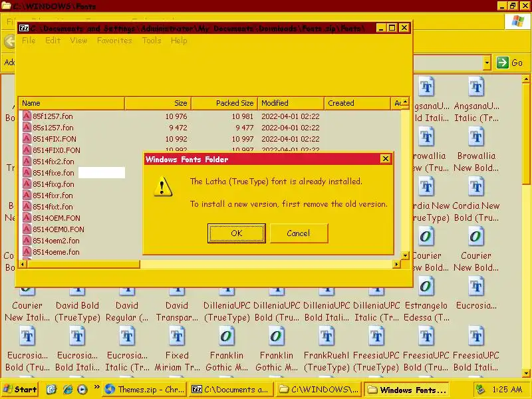The height and width of the screenshot is (399, 532).
Task: Open the Tools menu in 7-Zip
Action: 152,41
